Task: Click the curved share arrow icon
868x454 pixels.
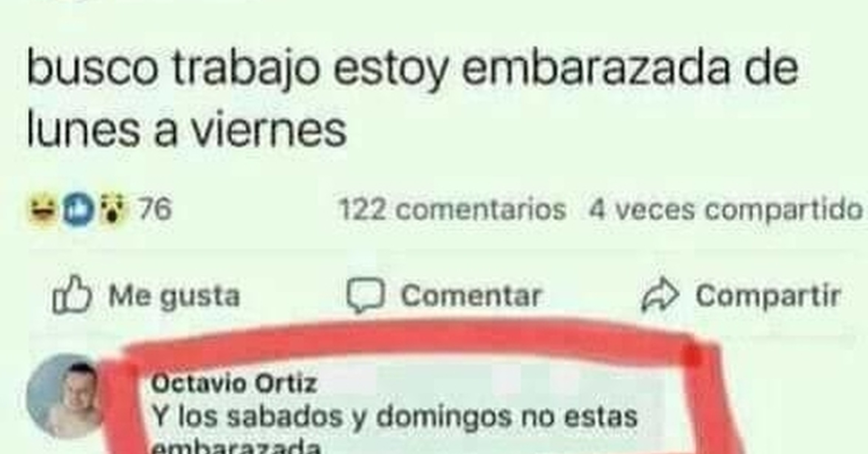Action: coord(660,295)
